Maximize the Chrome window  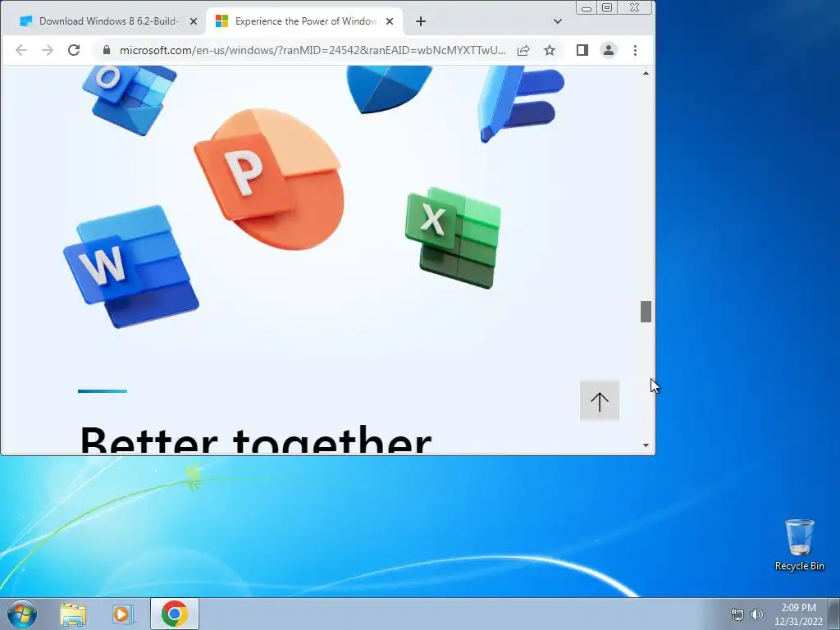point(607,7)
